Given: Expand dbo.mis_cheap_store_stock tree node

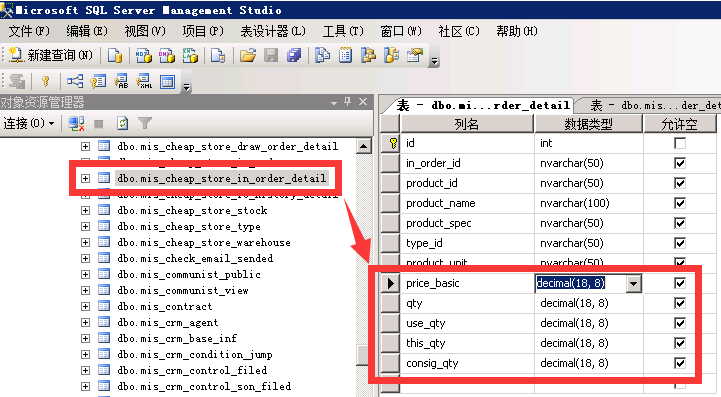Looking at the screenshot, I should [x=85, y=210].
